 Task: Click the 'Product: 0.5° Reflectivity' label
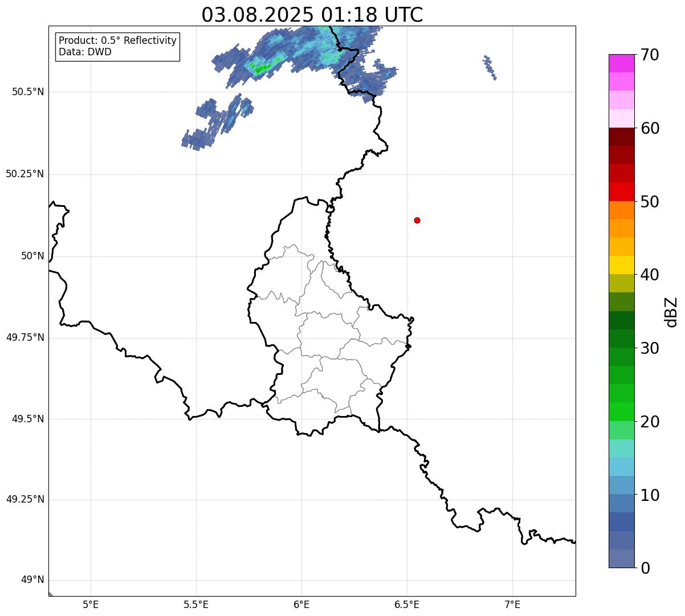(x=117, y=41)
